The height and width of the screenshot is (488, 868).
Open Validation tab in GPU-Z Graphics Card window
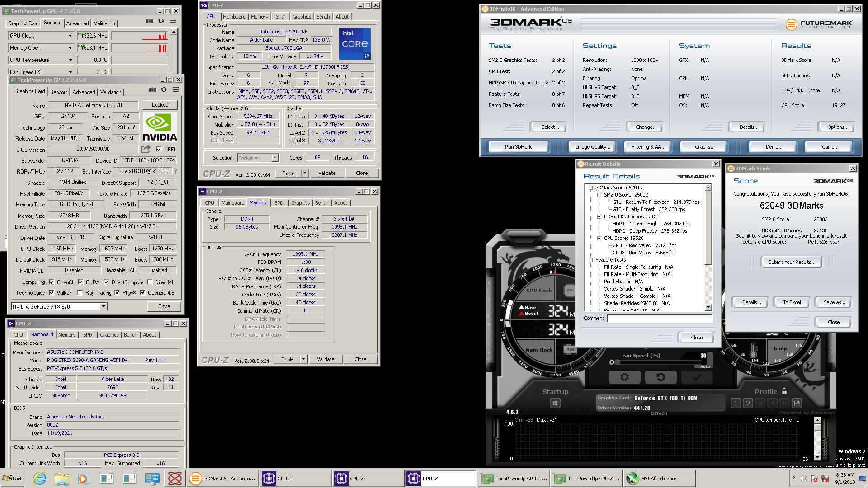click(x=111, y=92)
